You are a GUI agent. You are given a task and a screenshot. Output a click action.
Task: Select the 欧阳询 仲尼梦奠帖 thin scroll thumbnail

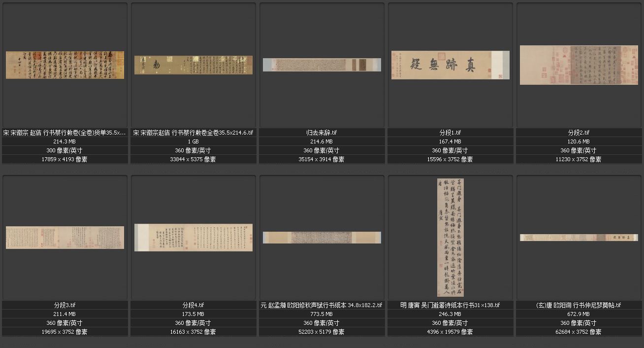579,238
